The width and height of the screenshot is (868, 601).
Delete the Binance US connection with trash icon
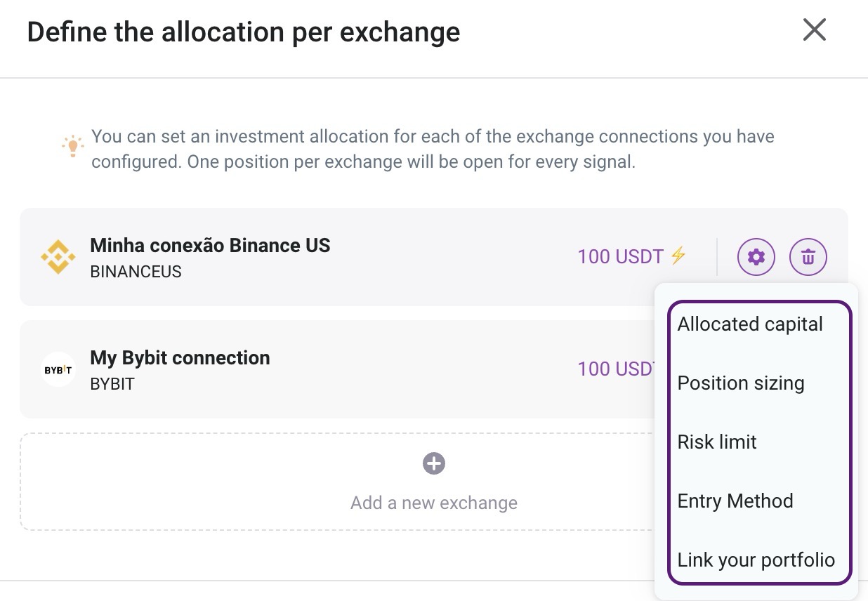click(808, 257)
